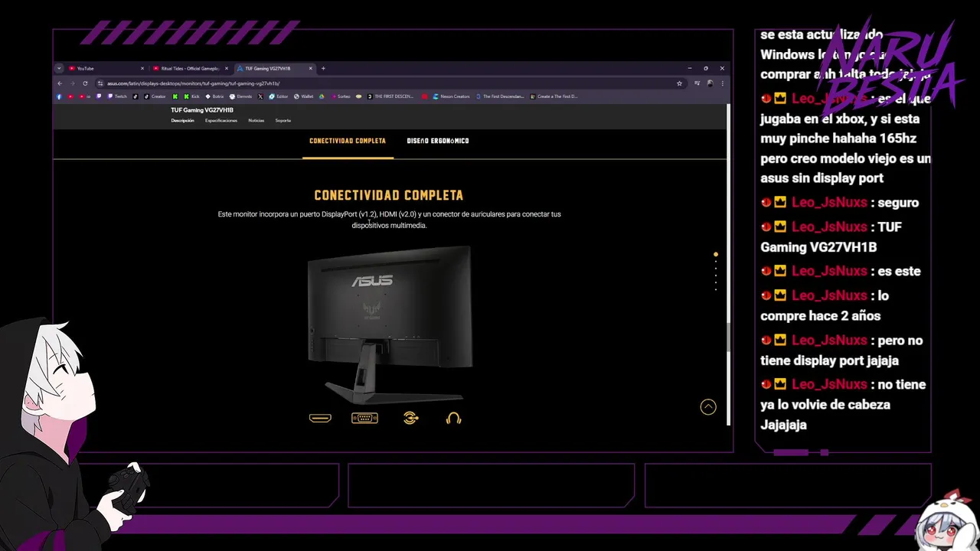Close the YouTube tab
The width and height of the screenshot is (980, 551).
tap(142, 68)
